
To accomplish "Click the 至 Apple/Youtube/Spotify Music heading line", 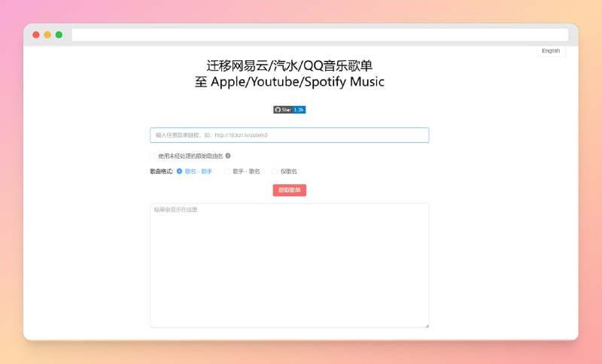I will tap(290, 82).
